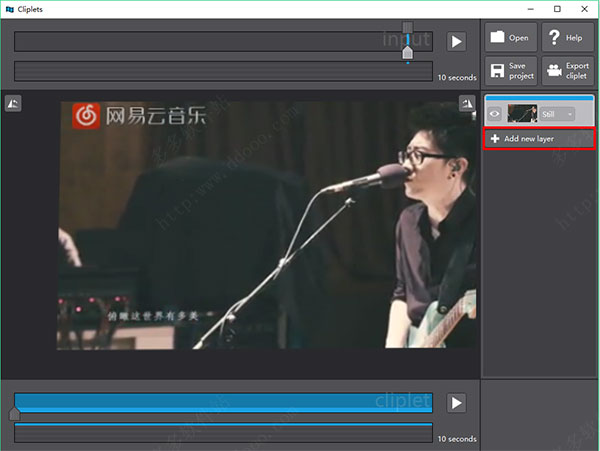Maximize the Cliplets window
Viewport: 600px width, 451px height.
557,9
